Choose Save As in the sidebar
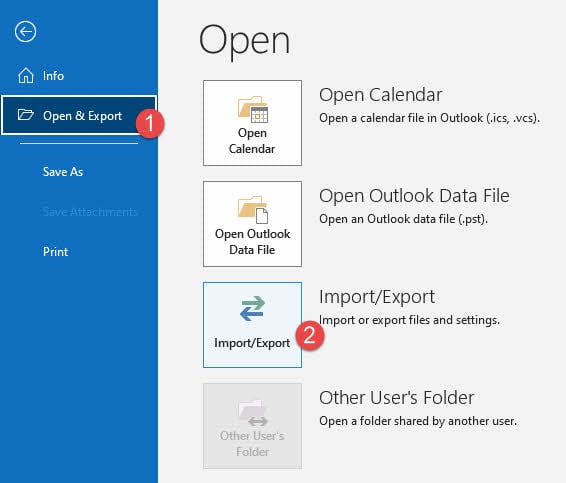Screen dimensions: 566x483 [63, 172]
